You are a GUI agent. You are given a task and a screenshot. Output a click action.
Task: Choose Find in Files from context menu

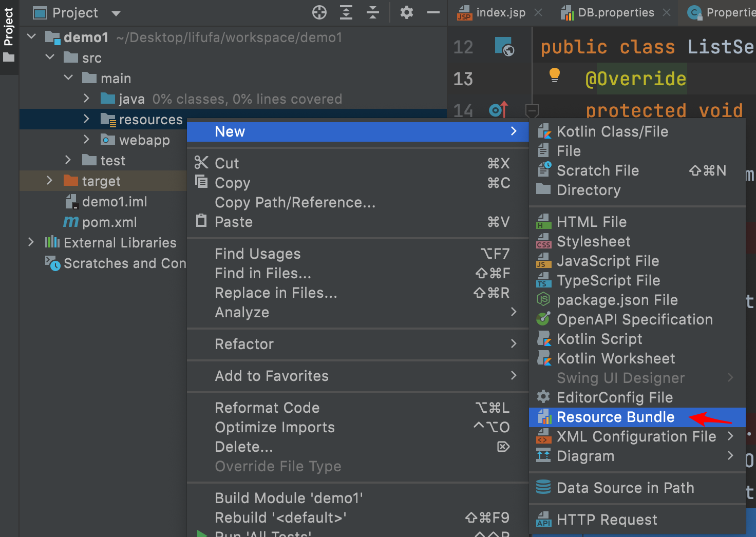pyautogui.click(x=263, y=273)
